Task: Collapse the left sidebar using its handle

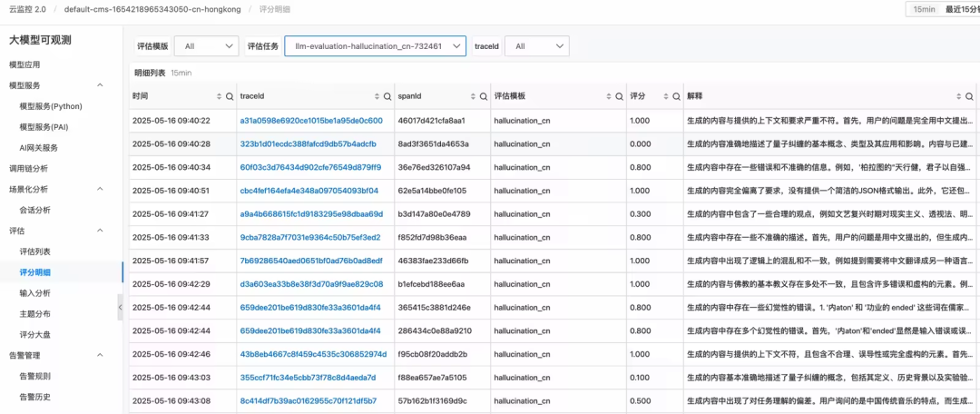Action: 120,308
